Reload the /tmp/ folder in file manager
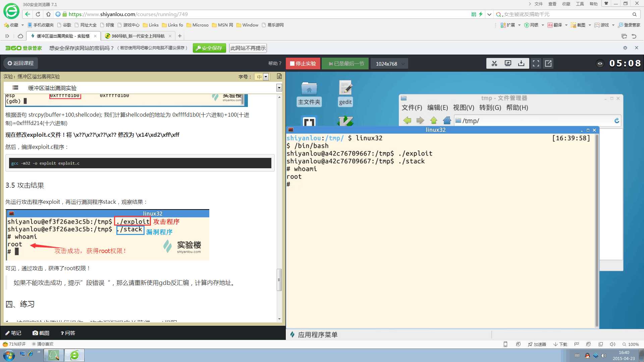 [x=616, y=121]
